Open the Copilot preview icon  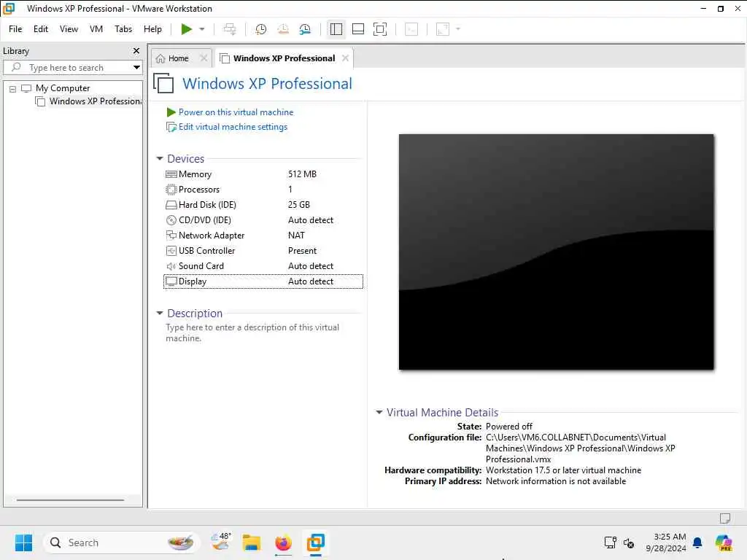point(724,542)
